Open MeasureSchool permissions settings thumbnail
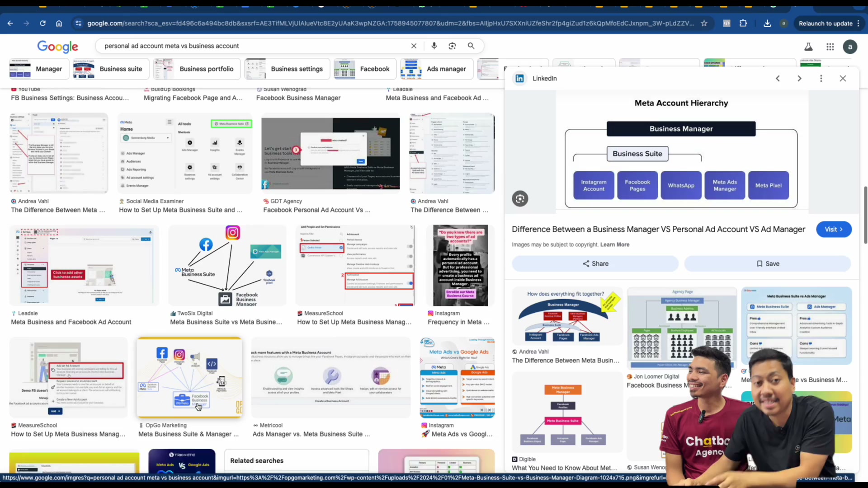This screenshot has width=868, height=488. point(355,266)
